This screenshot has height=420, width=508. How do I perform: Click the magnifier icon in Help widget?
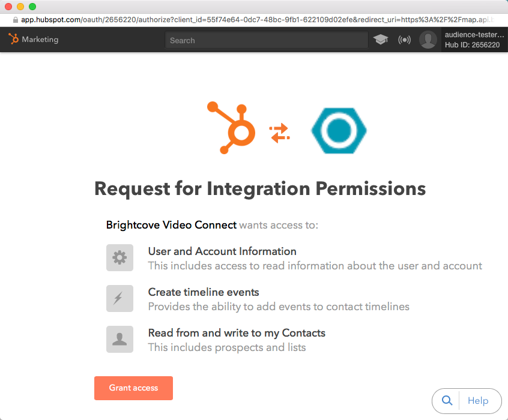point(447,401)
